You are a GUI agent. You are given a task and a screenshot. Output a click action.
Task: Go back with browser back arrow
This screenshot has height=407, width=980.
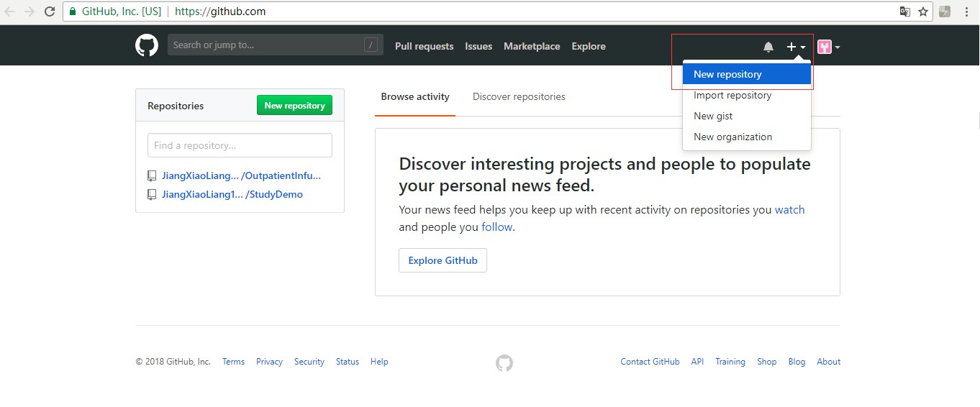pyautogui.click(x=10, y=12)
